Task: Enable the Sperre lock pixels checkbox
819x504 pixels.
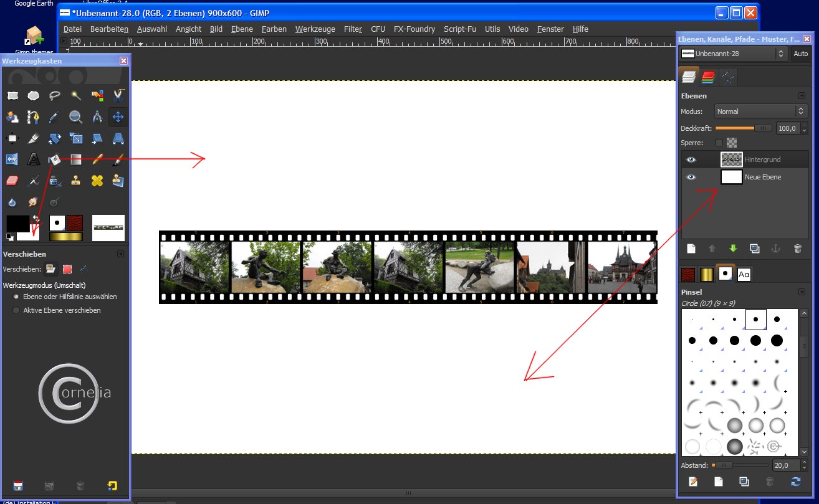Action: pyautogui.click(x=719, y=143)
